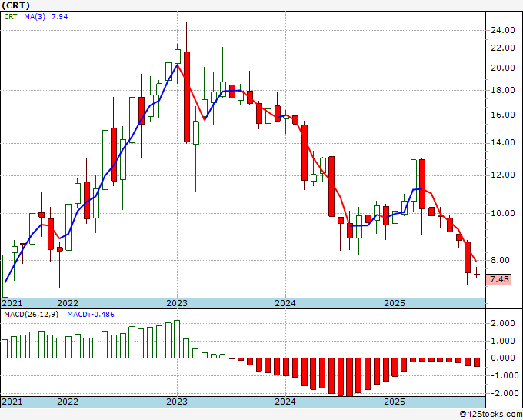Click the 18.00 price axis label
Image resolution: width=523 pixels, height=420 pixels.
(503, 90)
